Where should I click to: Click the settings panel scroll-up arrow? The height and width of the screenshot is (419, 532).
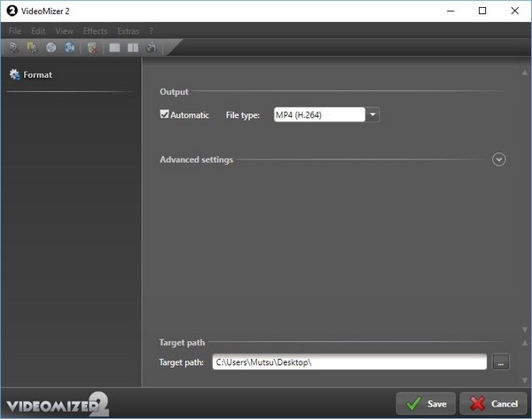click(525, 73)
